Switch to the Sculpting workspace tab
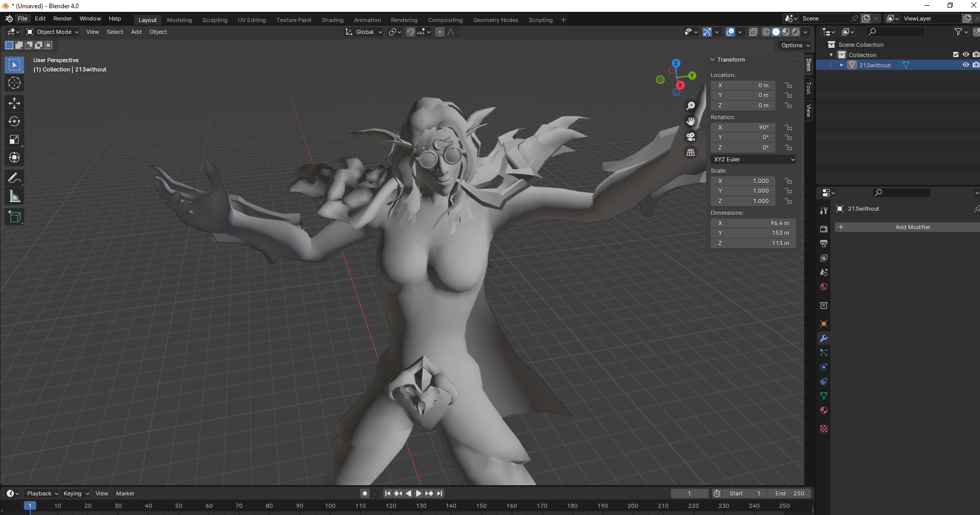This screenshot has height=515, width=980. (215, 20)
